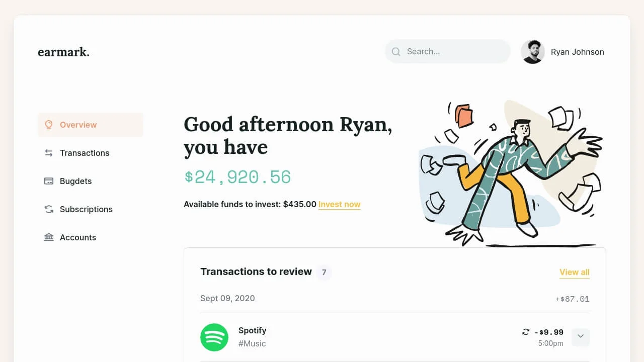This screenshot has width=644, height=362.
Task: Click the badge showing 7 transactions to review
Action: (325, 272)
